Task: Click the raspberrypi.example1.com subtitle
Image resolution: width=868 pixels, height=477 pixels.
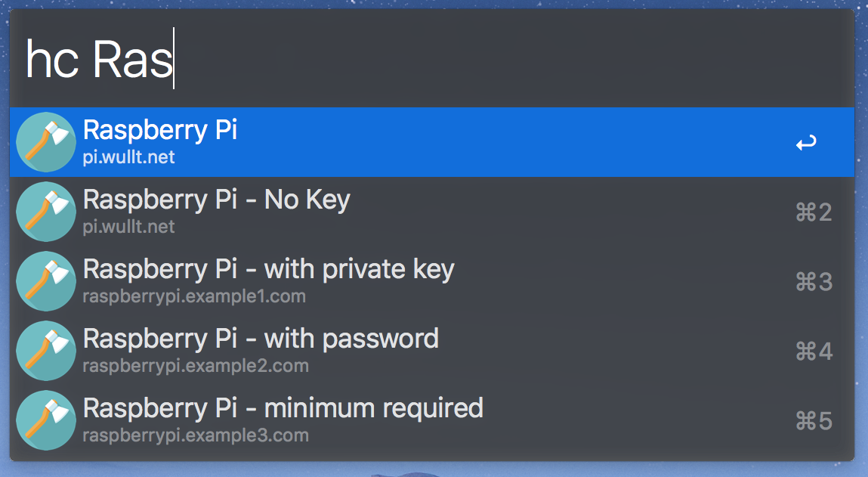Action: click(194, 296)
